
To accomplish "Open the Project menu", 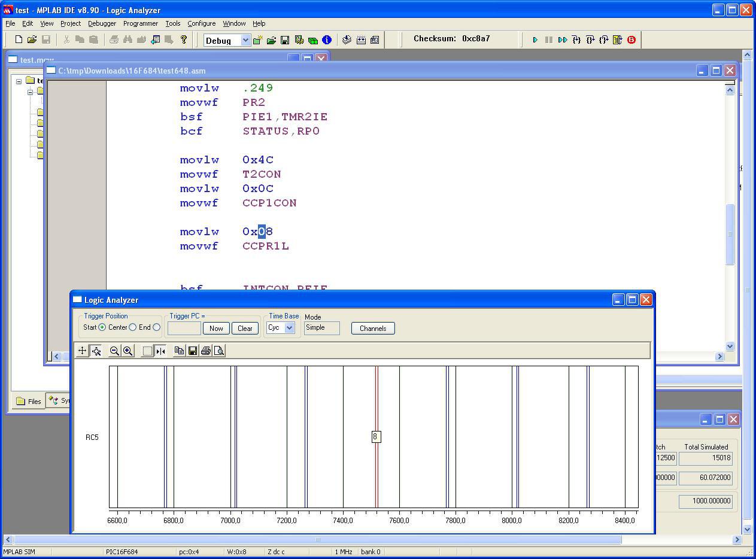I will [71, 23].
